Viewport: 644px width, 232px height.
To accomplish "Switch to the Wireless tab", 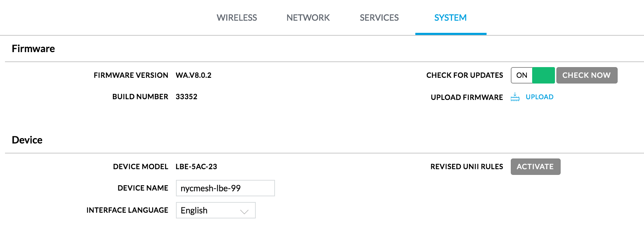I will (x=237, y=17).
